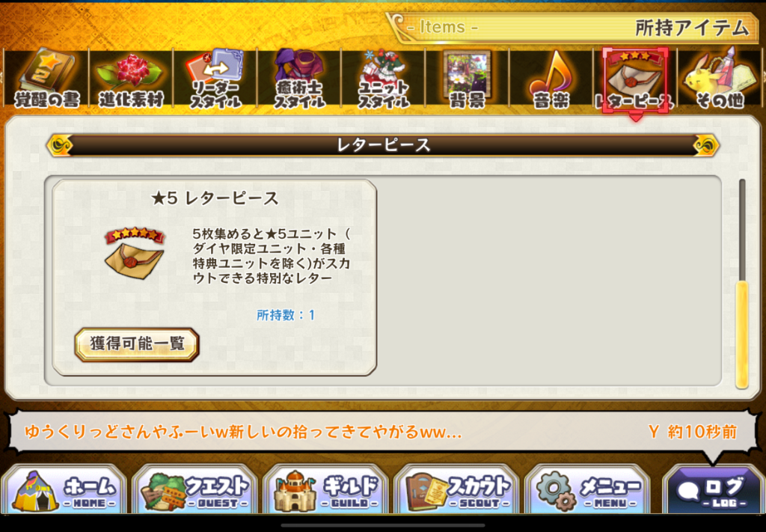766x532 pixels.
Task: Select the 癒術士スタイル healer style robe icon
Action: (x=299, y=78)
